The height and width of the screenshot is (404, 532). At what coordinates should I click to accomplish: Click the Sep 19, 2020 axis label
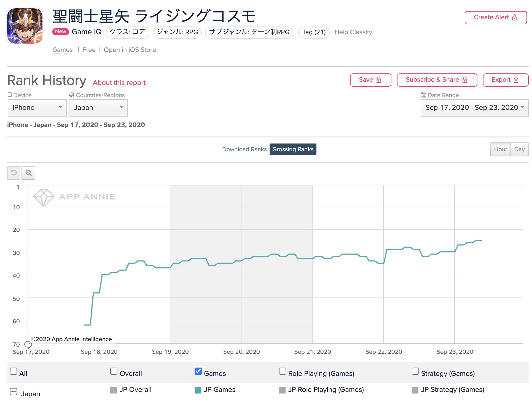[x=170, y=352]
